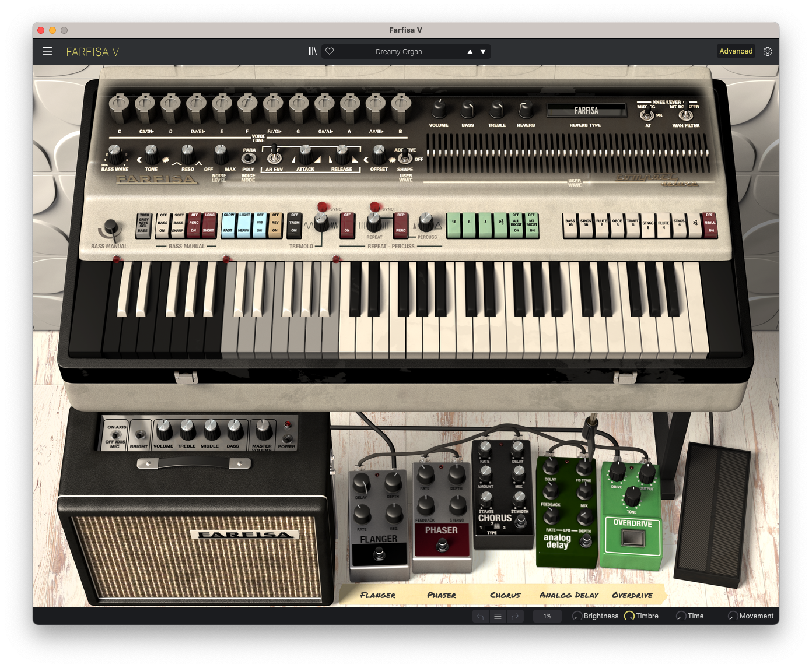This screenshot has height=668, width=812.
Task: Click the 1% CPU meter display
Action: (x=547, y=616)
